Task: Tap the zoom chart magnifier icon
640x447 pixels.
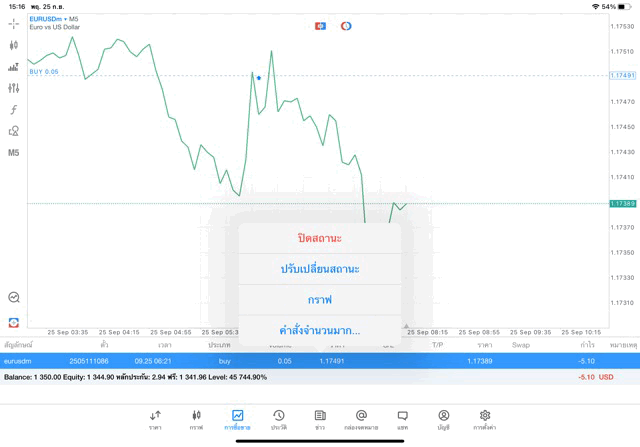Action: (x=14, y=297)
